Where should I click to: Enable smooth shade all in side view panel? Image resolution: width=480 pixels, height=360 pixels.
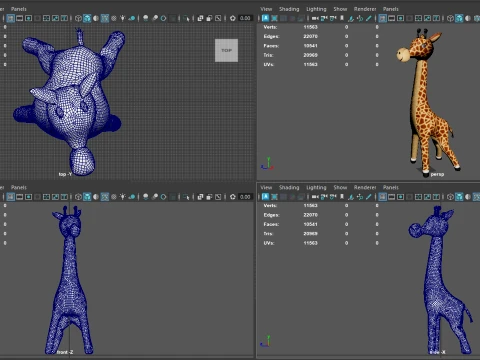coord(459,197)
